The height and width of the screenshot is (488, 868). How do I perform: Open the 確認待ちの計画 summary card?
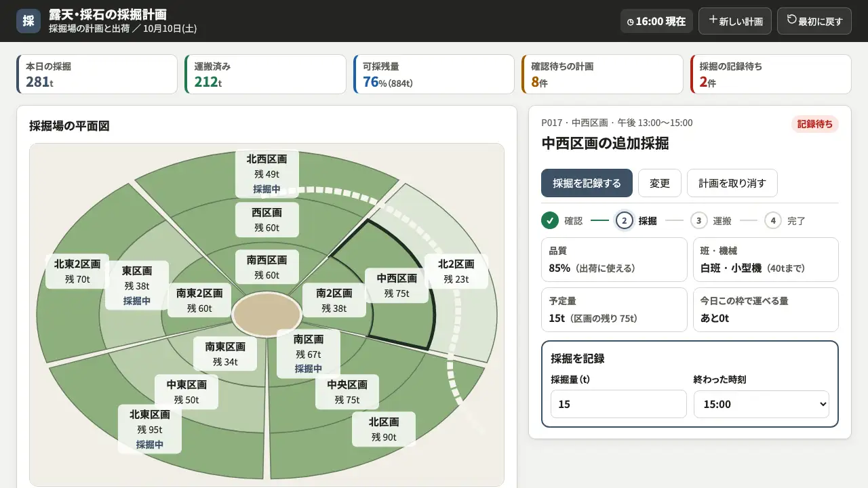tap(602, 75)
